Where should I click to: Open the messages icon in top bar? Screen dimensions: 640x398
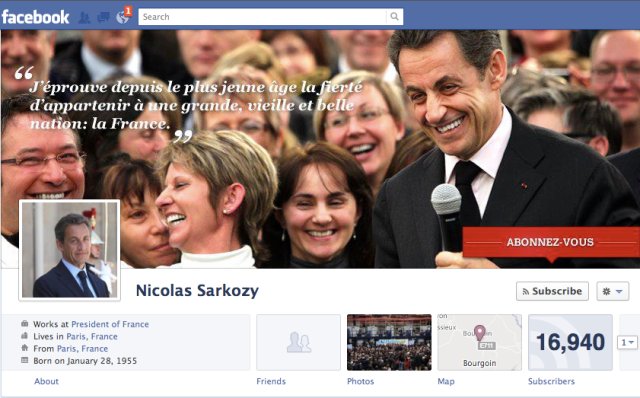103,17
